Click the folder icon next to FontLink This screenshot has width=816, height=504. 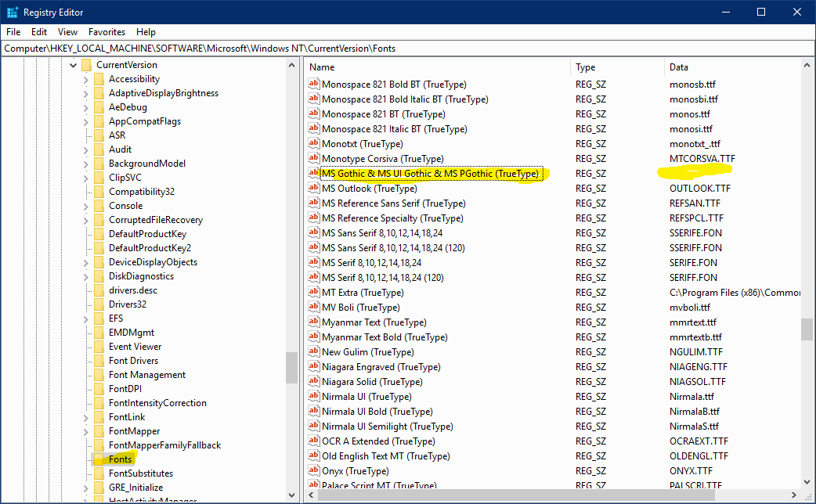point(99,417)
